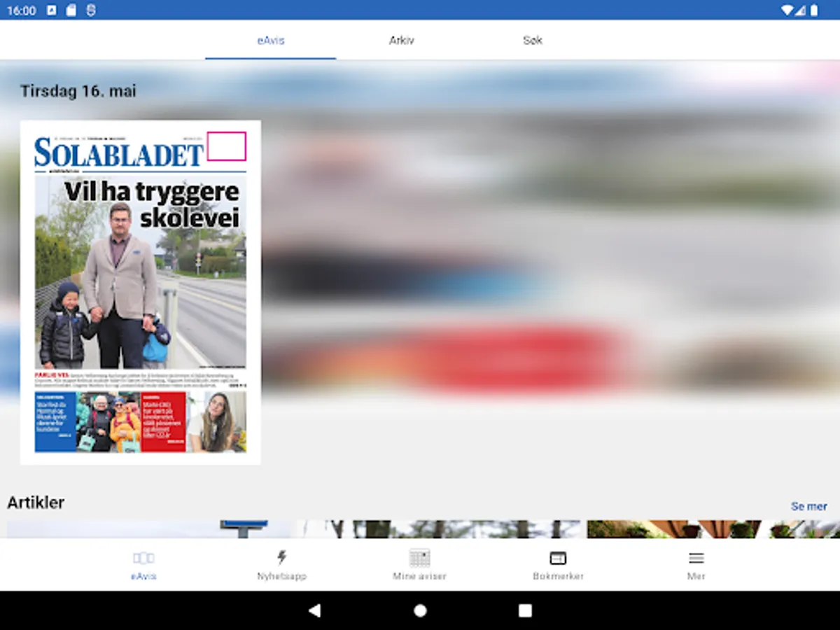Switch to the Søk tab
The width and height of the screenshot is (840, 630).
click(533, 41)
